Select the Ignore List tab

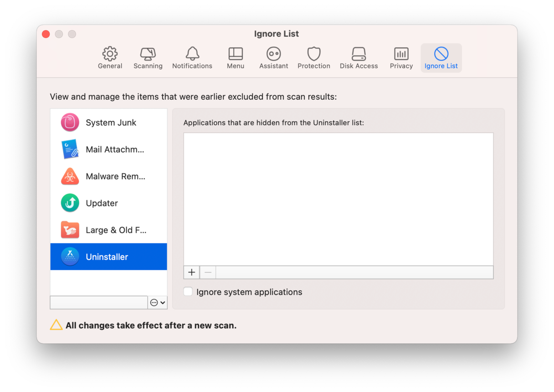click(441, 58)
